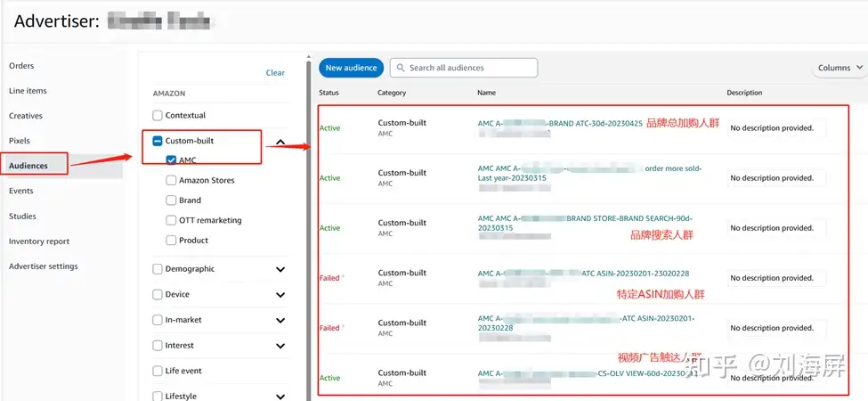The image size is (868, 401).
Task: Collapse Custom-built using the up chevron
Action: click(x=280, y=142)
